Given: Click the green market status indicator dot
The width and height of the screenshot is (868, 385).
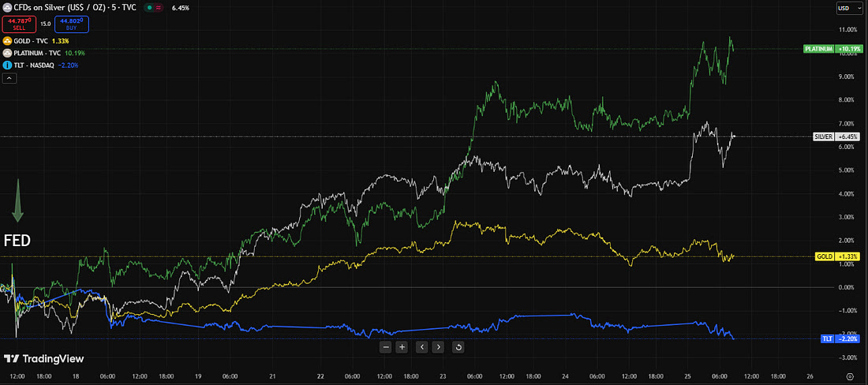Looking at the screenshot, I should pyautogui.click(x=148, y=8).
